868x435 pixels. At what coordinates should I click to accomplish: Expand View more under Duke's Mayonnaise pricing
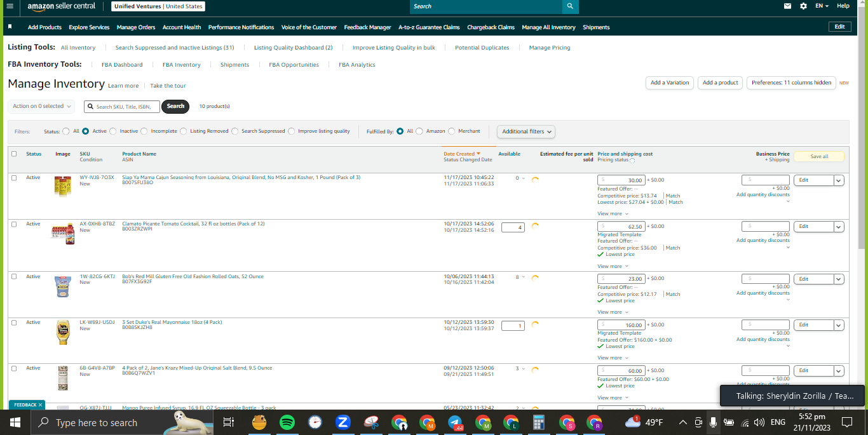click(x=613, y=358)
